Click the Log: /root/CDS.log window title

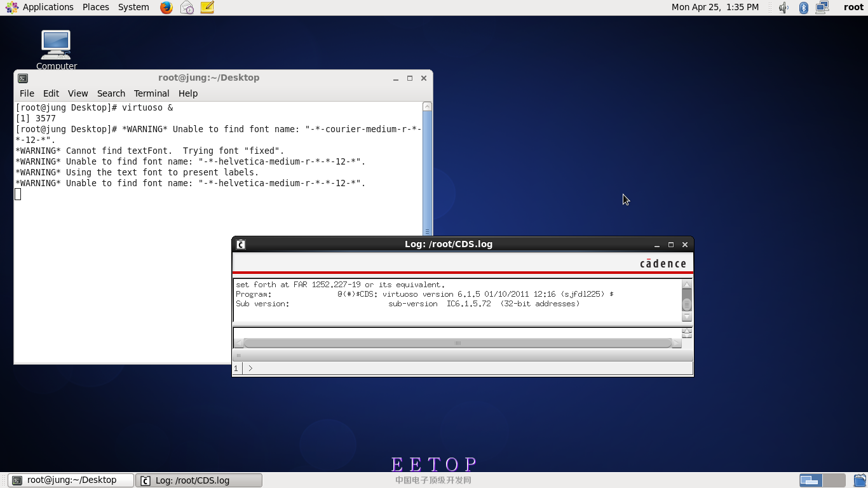pos(449,244)
